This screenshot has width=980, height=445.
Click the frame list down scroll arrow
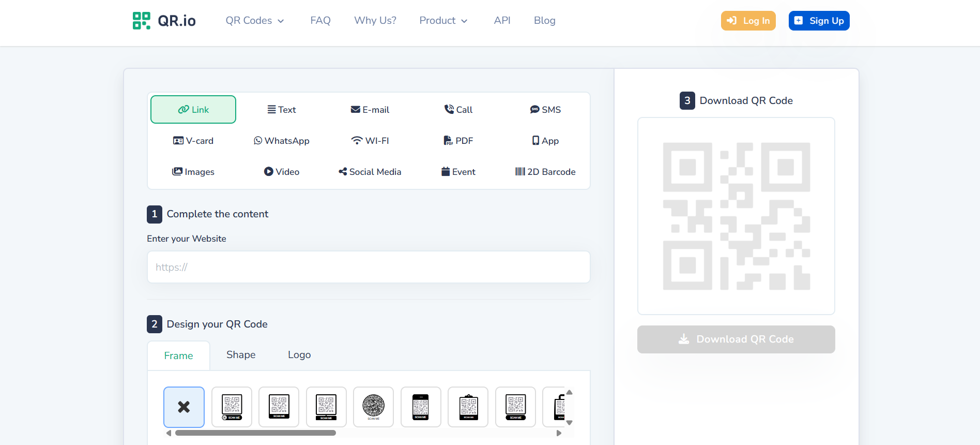[x=570, y=423]
